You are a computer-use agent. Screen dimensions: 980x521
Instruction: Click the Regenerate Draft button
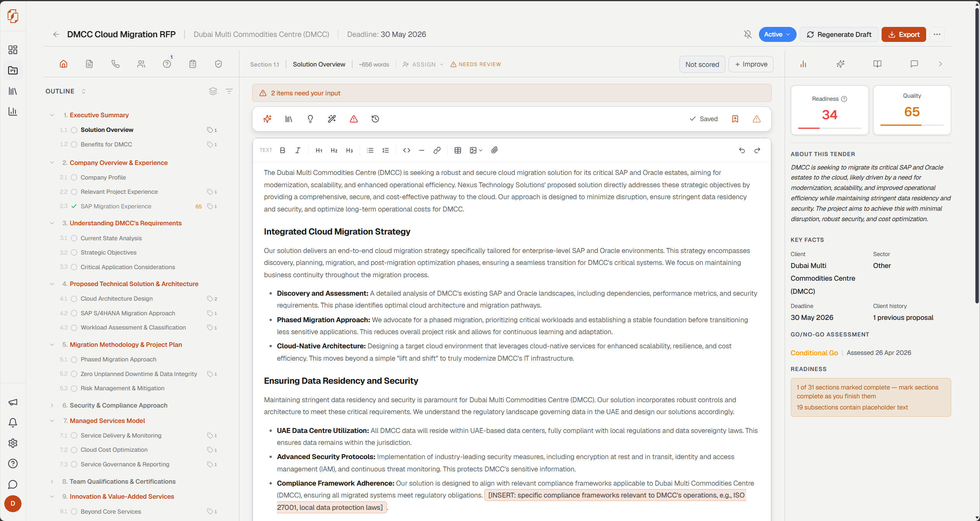839,35
